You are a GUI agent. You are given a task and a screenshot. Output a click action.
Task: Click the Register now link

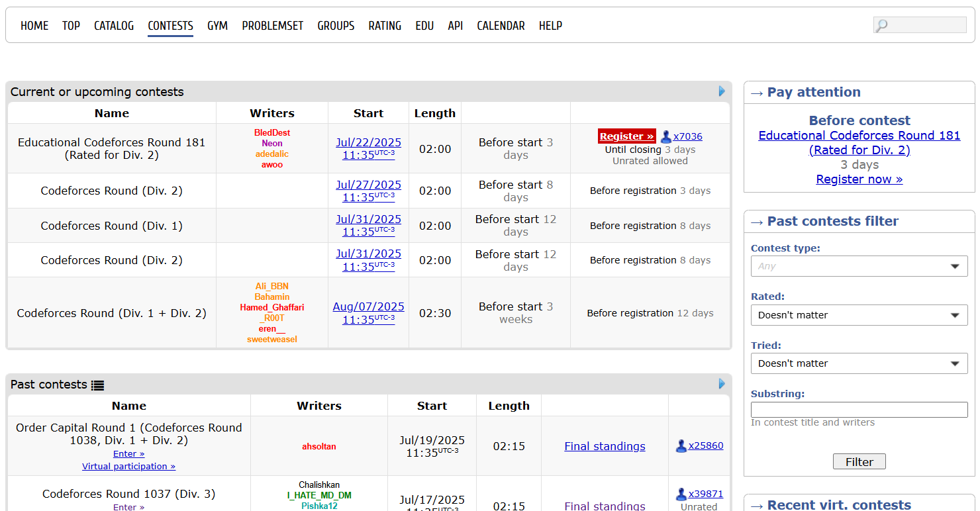pyautogui.click(x=859, y=179)
